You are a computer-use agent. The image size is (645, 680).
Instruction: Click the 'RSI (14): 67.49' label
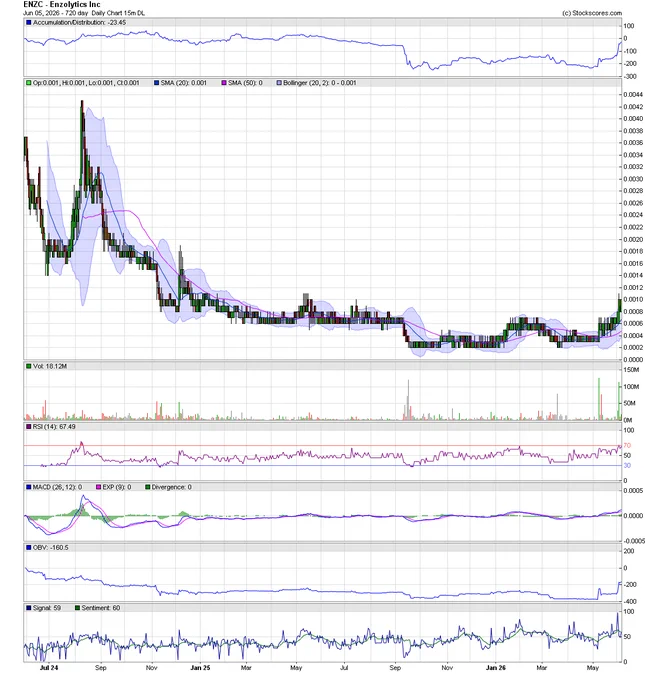(54, 427)
